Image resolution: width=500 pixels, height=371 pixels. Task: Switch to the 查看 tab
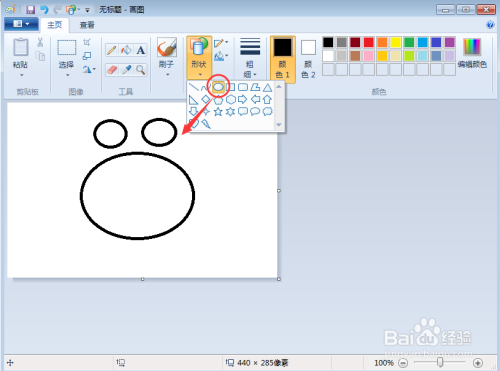(x=87, y=25)
